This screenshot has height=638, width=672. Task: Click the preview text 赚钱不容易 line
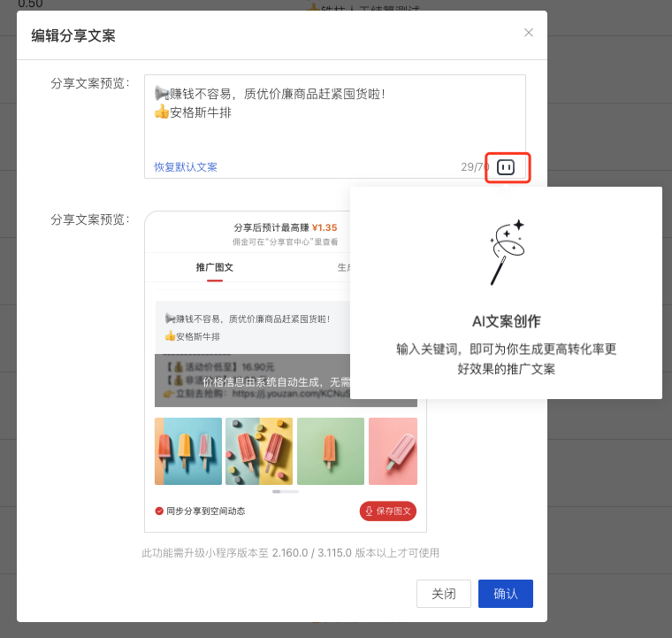click(x=248, y=319)
